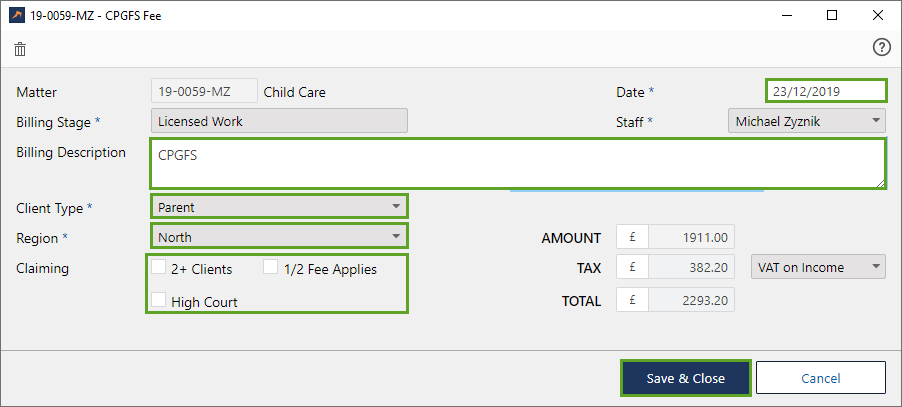Tick the 1/2 Fee Applies checkbox
Screen dimensions: 902x407
pos(270,268)
